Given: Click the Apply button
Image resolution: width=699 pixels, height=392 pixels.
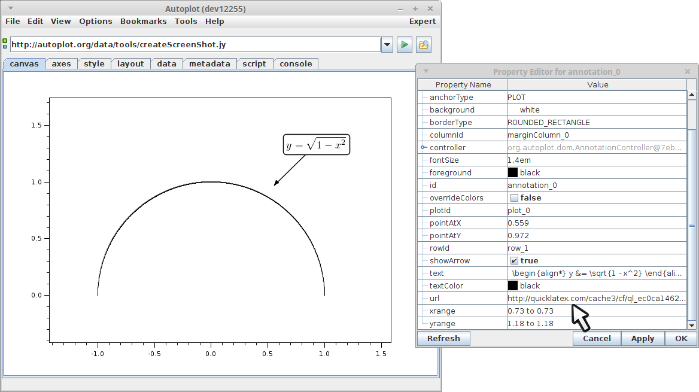Looking at the screenshot, I should tap(642, 338).
